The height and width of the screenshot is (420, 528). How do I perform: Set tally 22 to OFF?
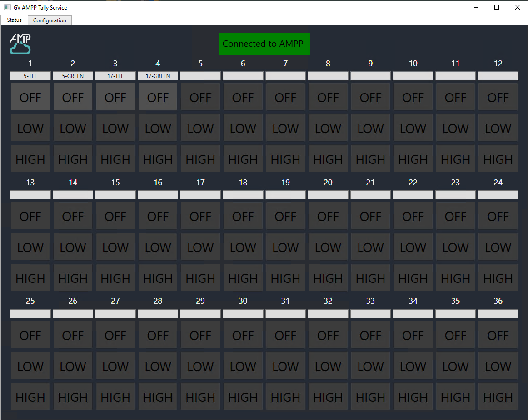click(413, 216)
